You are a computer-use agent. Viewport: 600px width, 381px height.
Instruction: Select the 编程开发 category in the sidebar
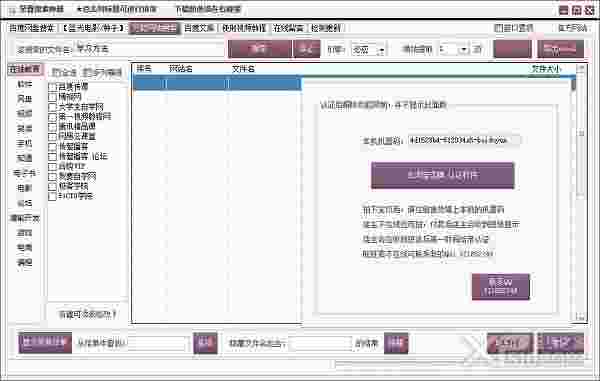pyautogui.click(x=24, y=218)
